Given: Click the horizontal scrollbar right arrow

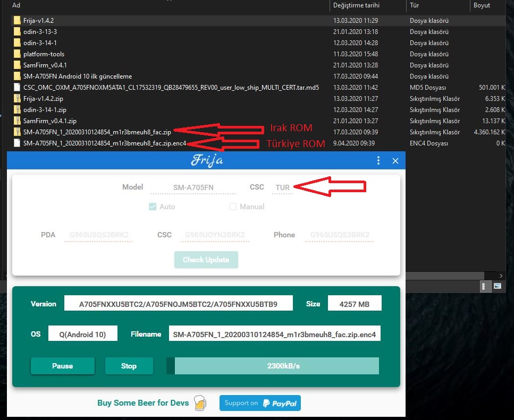Looking at the screenshot, I should click(x=501, y=276).
